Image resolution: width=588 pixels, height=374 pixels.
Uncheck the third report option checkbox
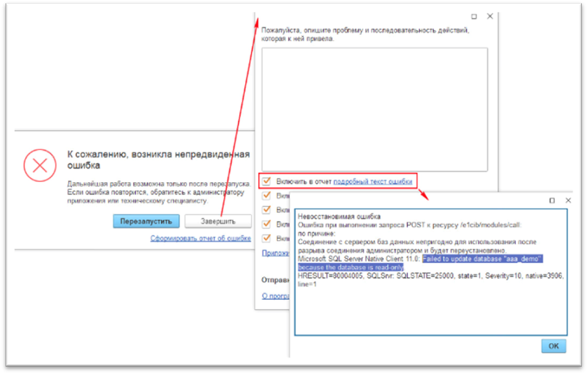point(266,210)
